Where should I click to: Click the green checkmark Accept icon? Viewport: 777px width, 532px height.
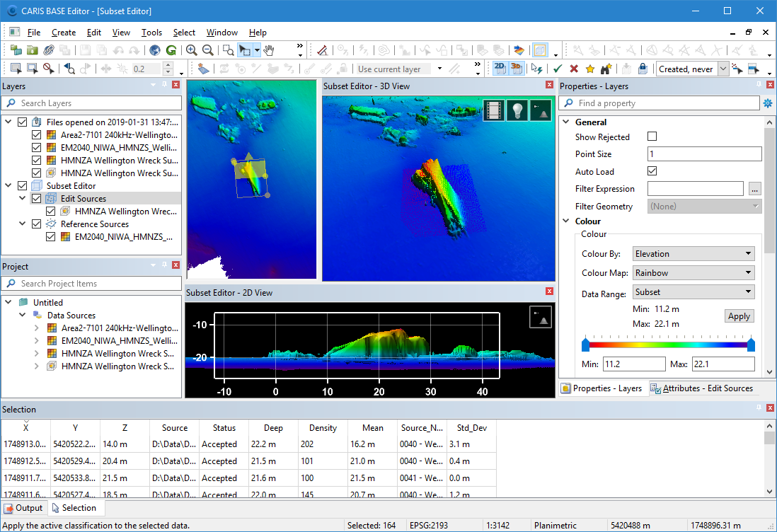tap(558, 69)
